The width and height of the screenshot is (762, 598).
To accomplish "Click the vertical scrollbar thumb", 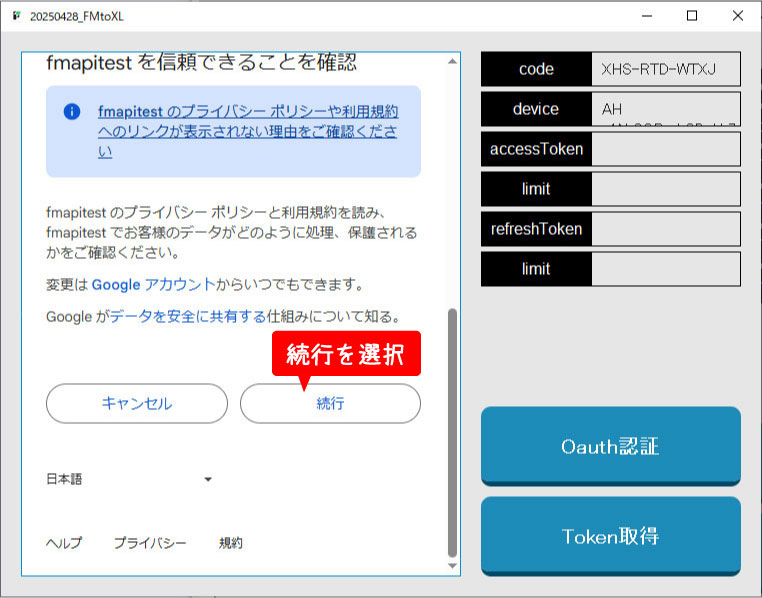I will tap(452, 432).
